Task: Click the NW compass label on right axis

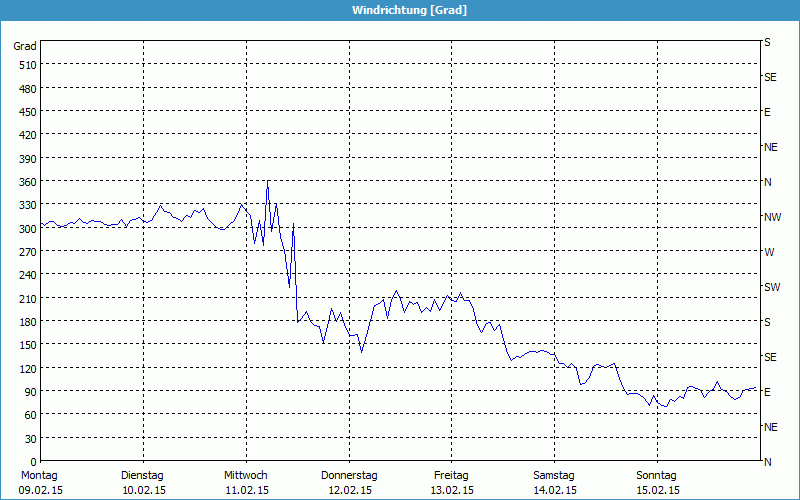Action: [772, 217]
